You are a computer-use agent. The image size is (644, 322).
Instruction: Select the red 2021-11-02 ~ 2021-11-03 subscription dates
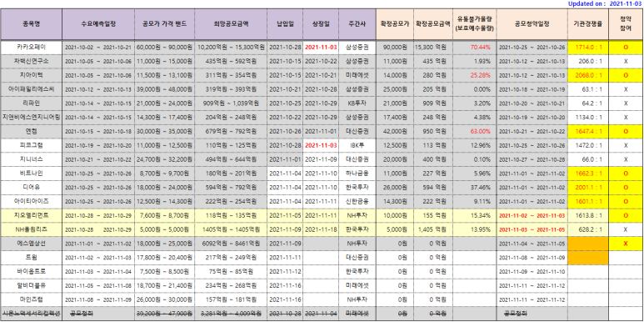click(x=532, y=215)
